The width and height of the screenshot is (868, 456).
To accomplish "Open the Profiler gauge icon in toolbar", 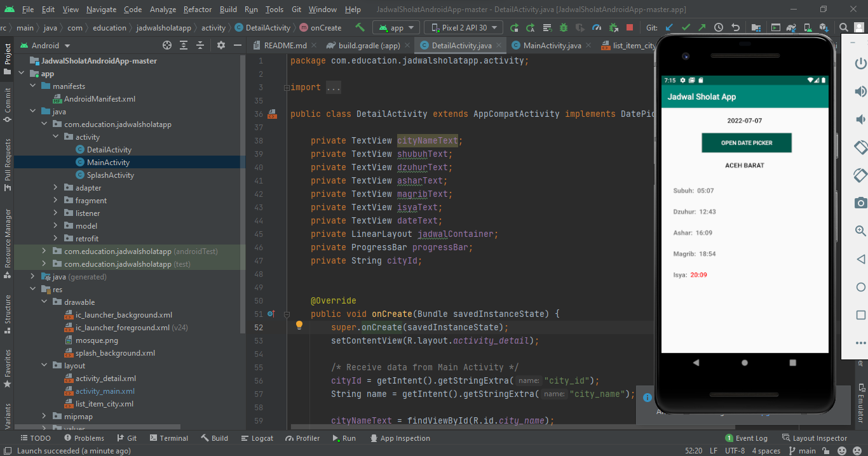I will [x=596, y=27].
